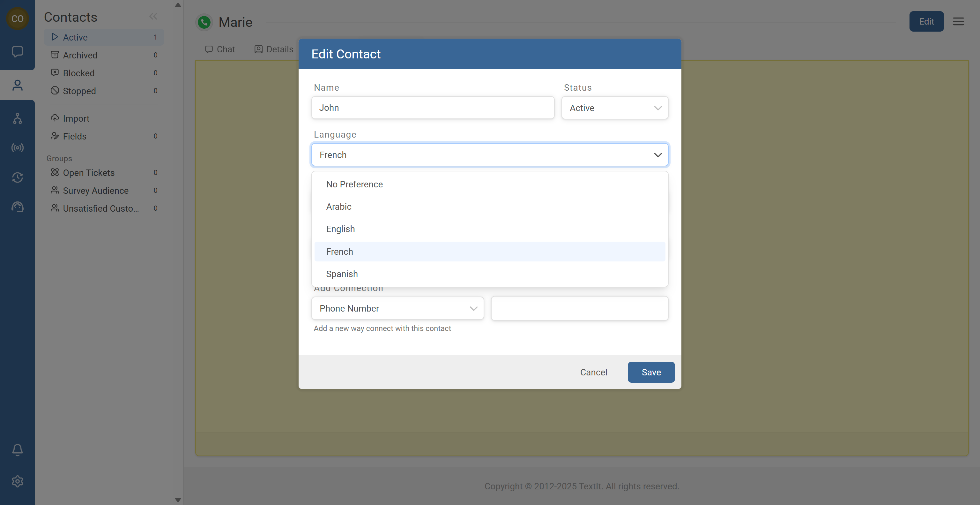This screenshot has width=980, height=505.
Task: Cancel editing the contact
Action: click(x=593, y=372)
